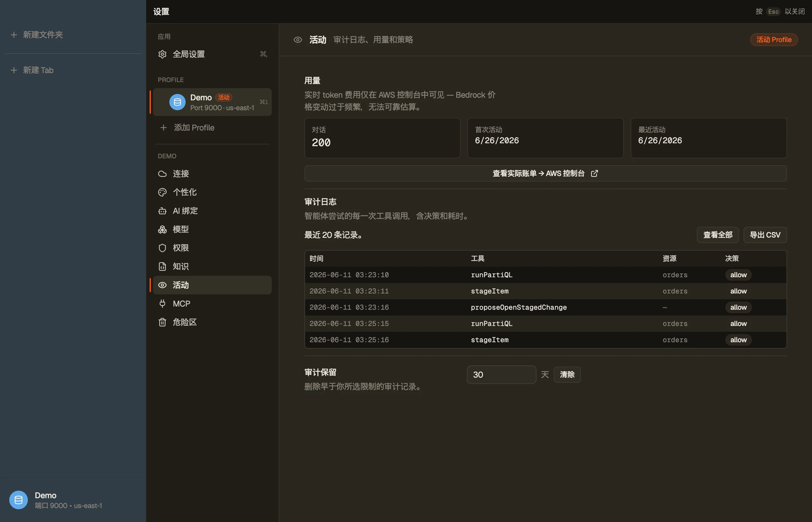Click the 对话 200 usage card
The height and width of the screenshot is (522, 812).
point(382,138)
